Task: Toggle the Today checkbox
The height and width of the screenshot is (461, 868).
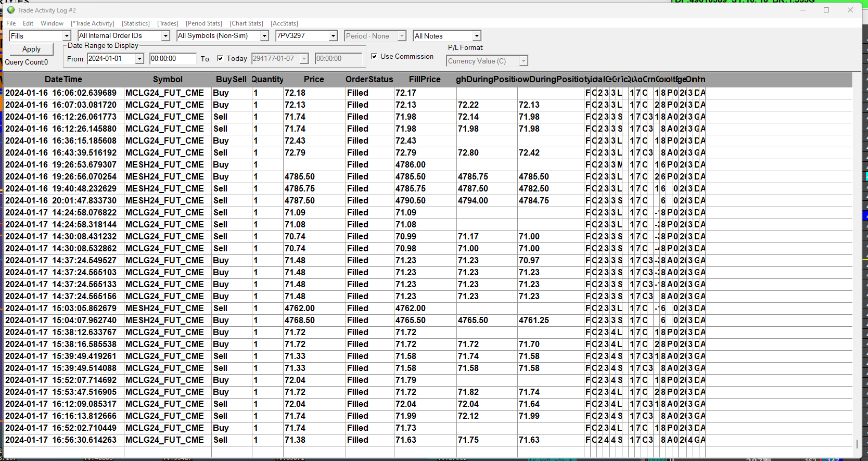Action: click(220, 59)
